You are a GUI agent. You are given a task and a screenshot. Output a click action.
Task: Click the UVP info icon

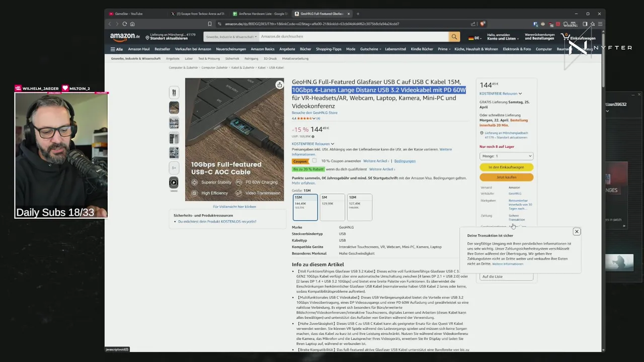coord(312,136)
